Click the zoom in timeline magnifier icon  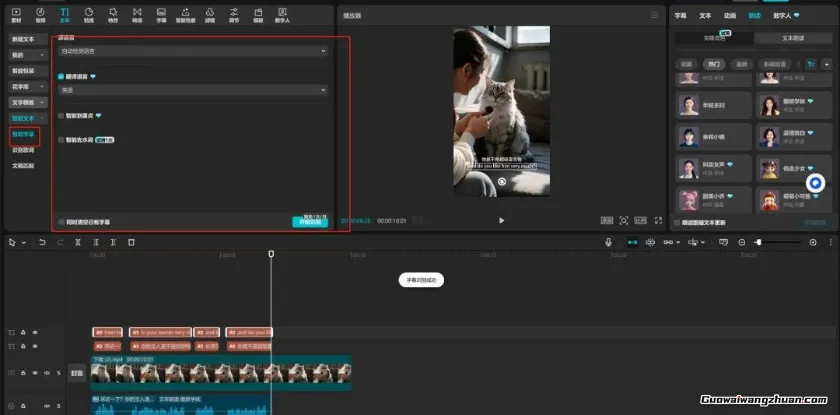(813, 243)
